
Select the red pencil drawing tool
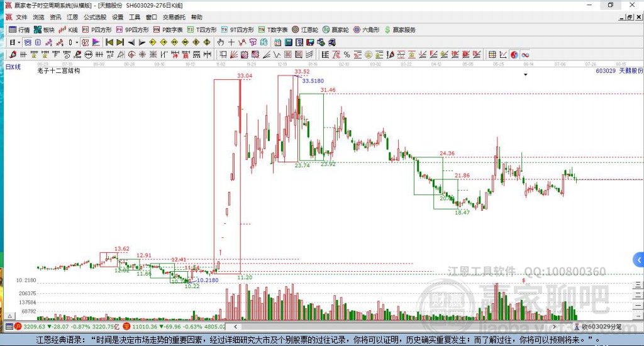click(13, 55)
